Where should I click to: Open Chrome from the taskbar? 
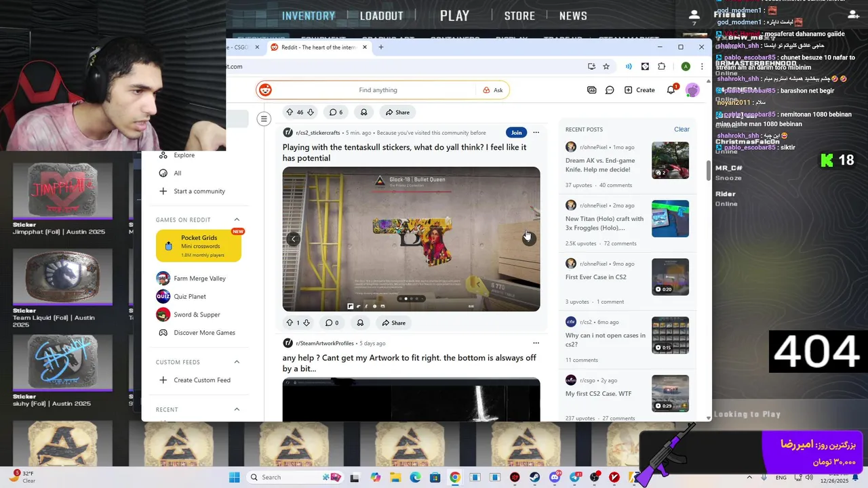click(455, 477)
